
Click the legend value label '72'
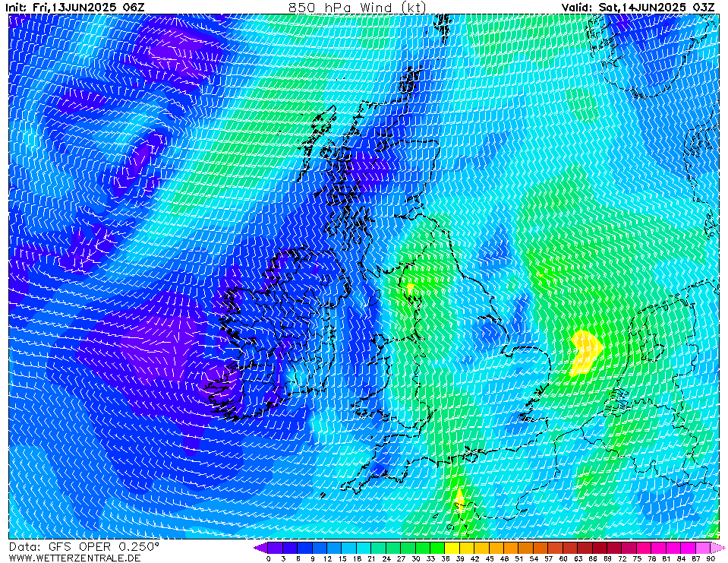(x=622, y=558)
